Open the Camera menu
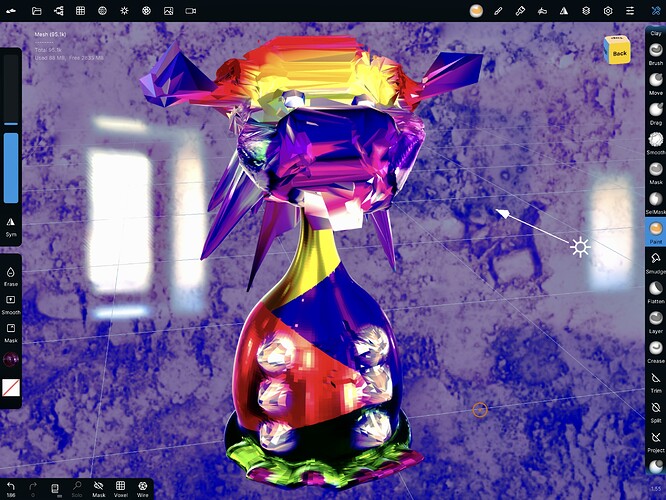 [x=191, y=11]
